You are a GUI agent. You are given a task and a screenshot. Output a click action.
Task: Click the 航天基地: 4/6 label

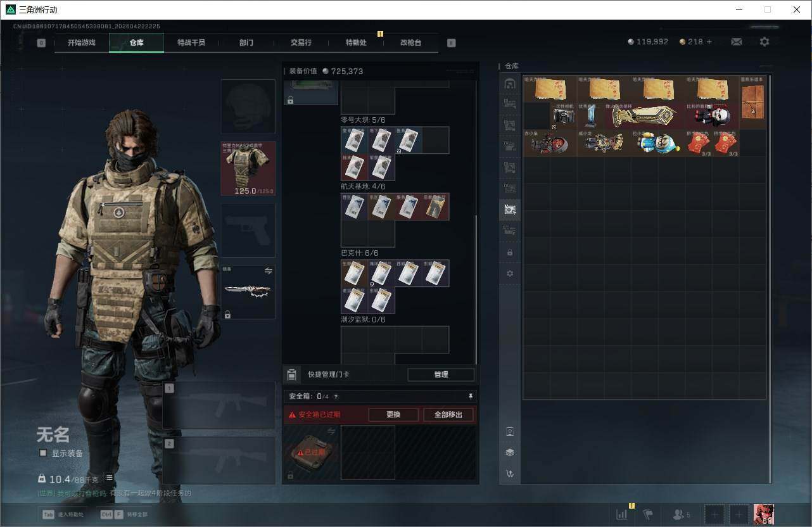click(x=363, y=186)
